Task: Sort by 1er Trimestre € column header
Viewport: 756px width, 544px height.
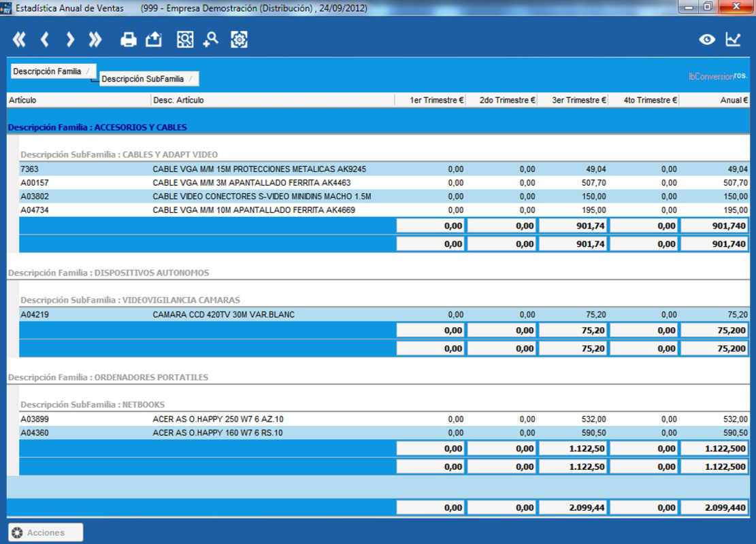Action: pos(430,100)
